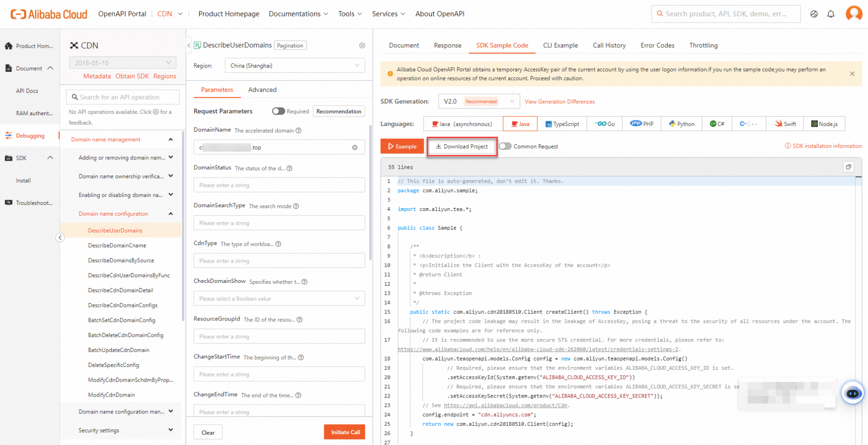
Task: Select Java (asynchronous) language
Action: 463,124
